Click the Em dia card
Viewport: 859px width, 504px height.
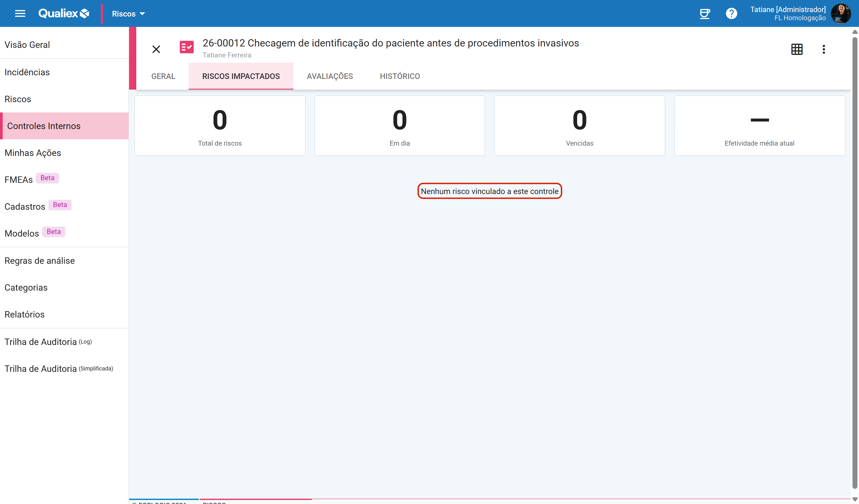(400, 125)
